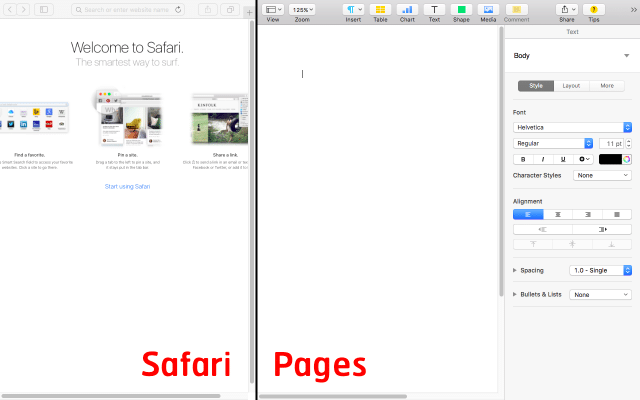Align text right

tap(587, 214)
